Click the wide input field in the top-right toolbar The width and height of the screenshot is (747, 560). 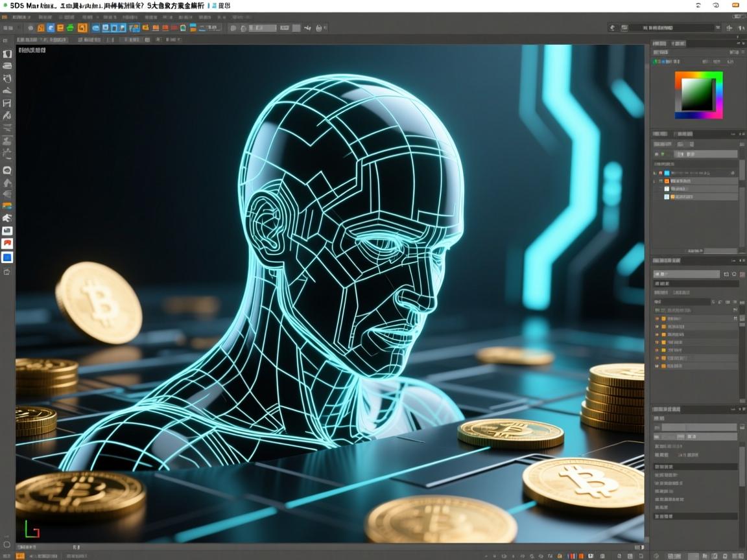pyautogui.click(x=672, y=28)
